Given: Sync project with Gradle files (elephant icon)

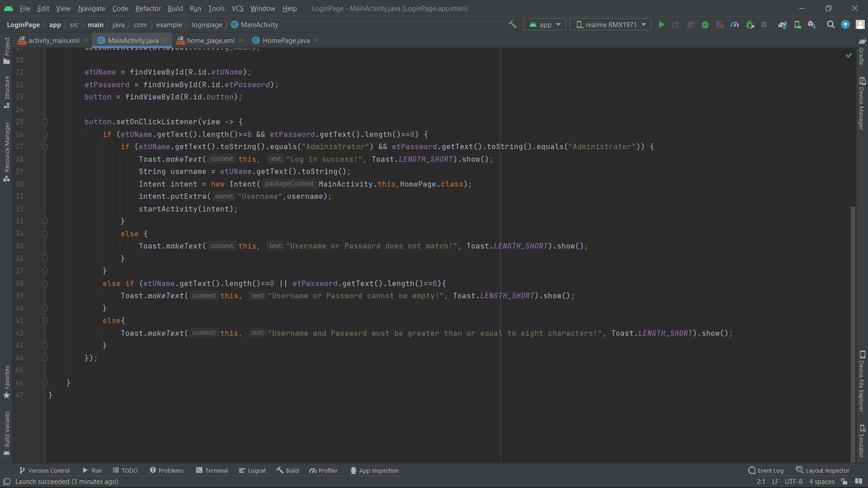Looking at the screenshot, I should [x=783, y=25].
